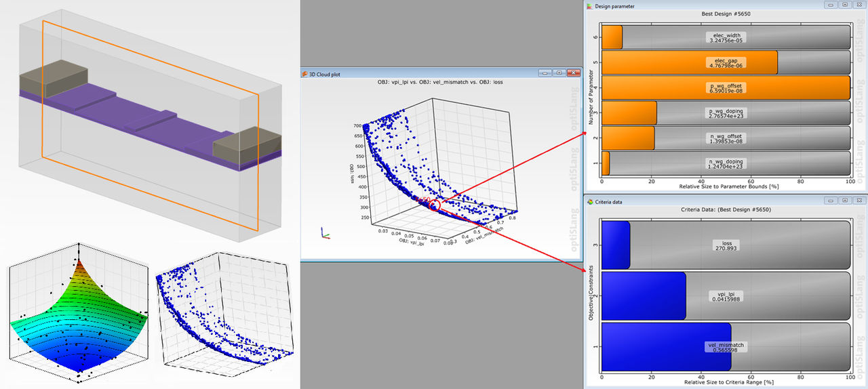Select the vpi_lpi criteria bar
The width and height of the screenshot is (868, 389).
click(644, 295)
